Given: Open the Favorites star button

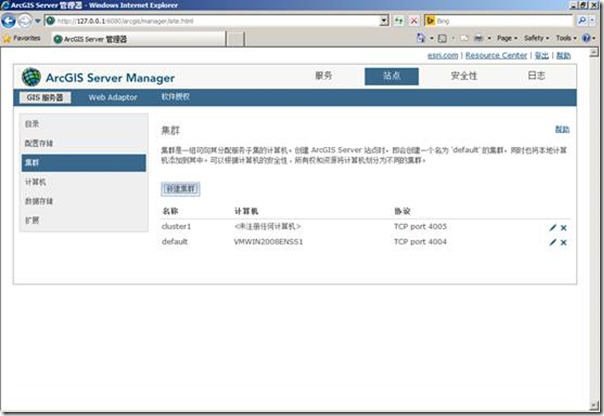Looking at the screenshot, I should click(22, 38).
